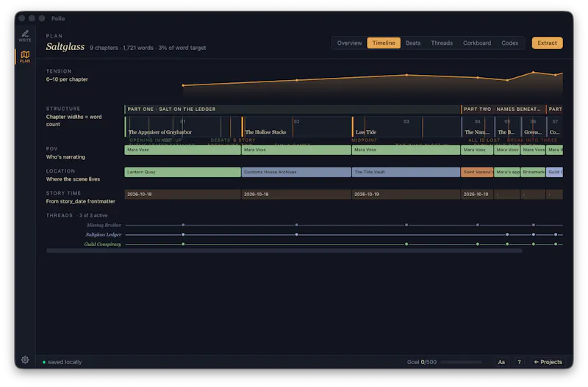Viewport: 588px width, 387px height.
Task: Click story time 2026-10-19 under Low Tide
Action: pyautogui.click(x=406, y=195)
